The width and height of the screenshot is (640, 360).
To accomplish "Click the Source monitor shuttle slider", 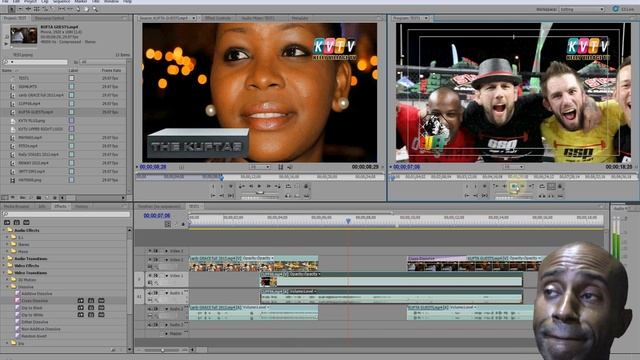I will [260, 192].
